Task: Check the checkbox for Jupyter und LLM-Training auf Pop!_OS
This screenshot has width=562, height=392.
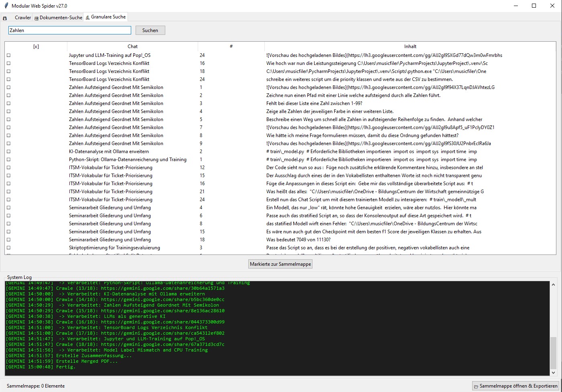Action: coord(8,55)
